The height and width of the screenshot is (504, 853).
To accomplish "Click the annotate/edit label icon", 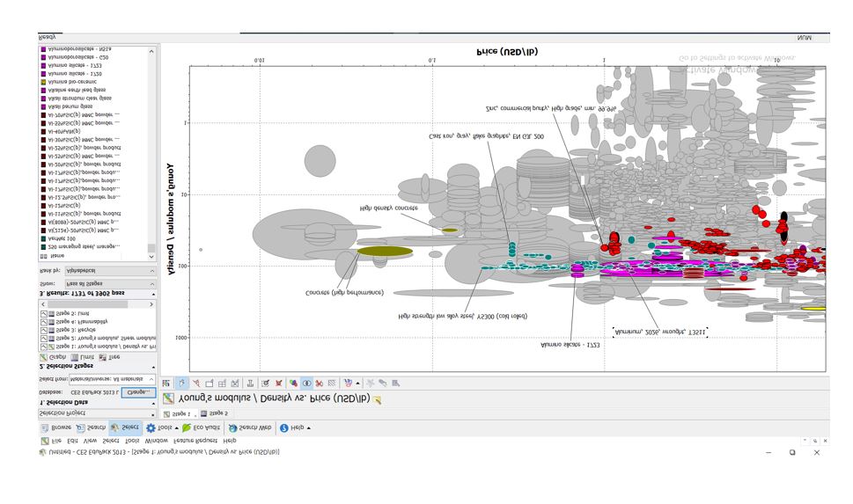I will (x=266, y=383).
